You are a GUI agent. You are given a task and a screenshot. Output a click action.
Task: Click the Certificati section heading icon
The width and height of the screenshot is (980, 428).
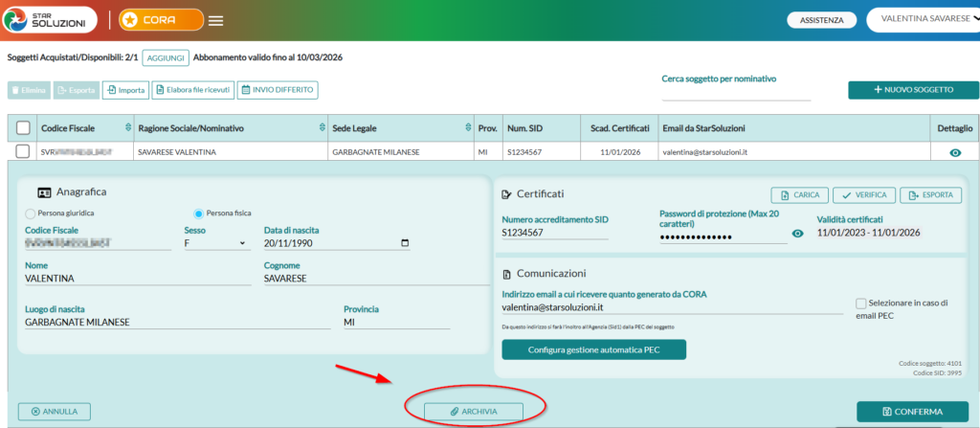click(x=507, y=194)
